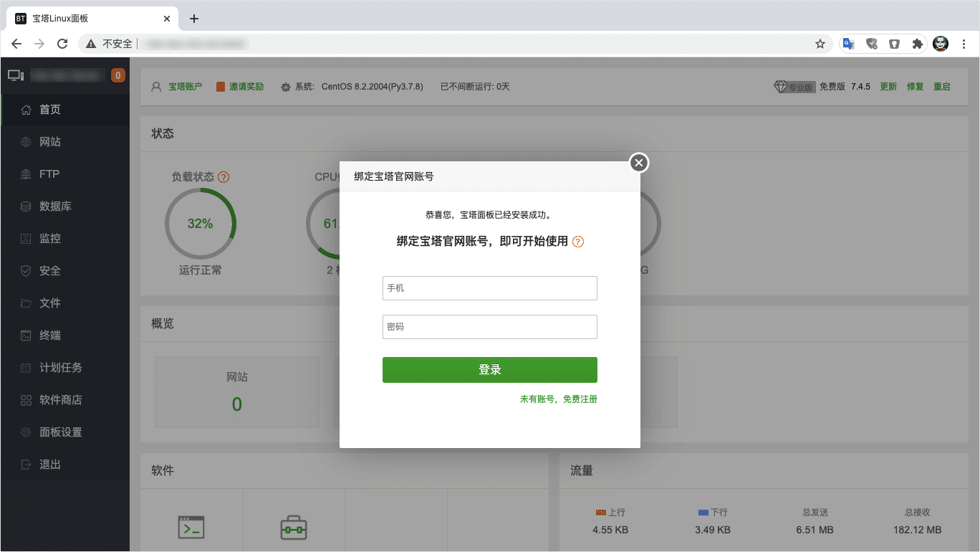Viewport: 980px width, 552px height.
Task: Click the 更新 update link
Action: pyautogui.click(x=888, y=87)
